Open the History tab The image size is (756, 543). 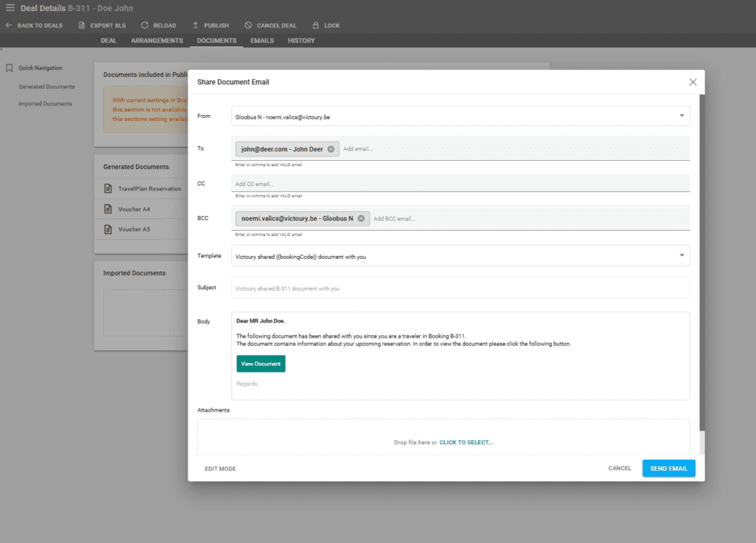click(301, 41)
